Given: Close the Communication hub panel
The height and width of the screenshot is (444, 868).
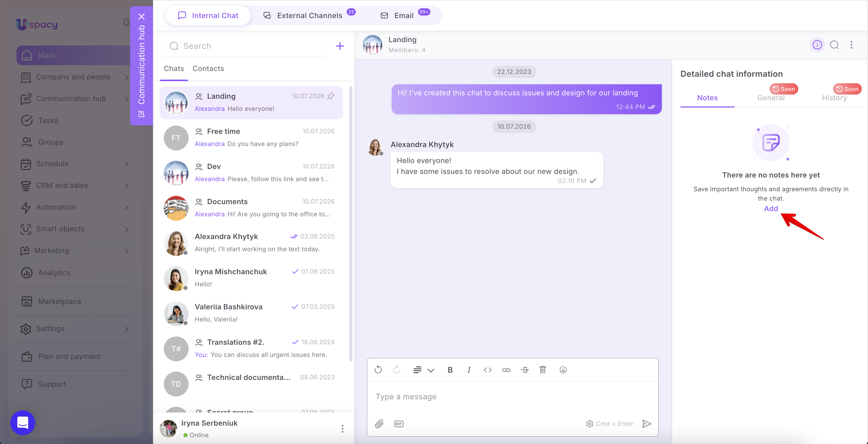Looking at the screenshot, I should tap(142, 17).
